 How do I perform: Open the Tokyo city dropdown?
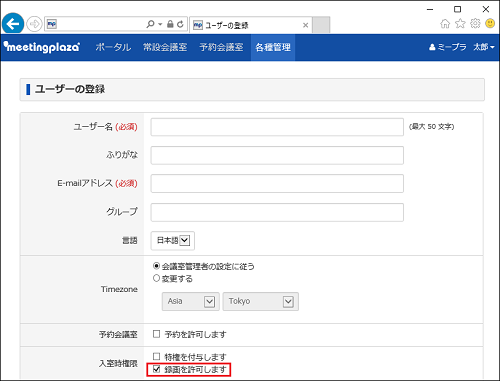coord(261,302)
